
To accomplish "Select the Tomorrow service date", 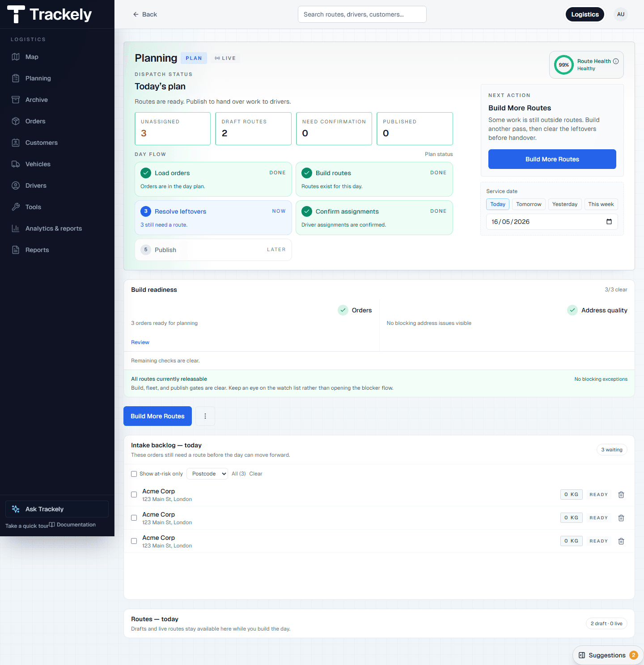I will [x=529, y=204].
